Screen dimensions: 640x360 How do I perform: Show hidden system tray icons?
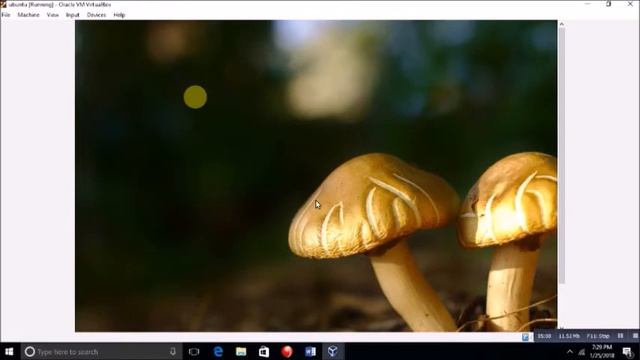570,351
